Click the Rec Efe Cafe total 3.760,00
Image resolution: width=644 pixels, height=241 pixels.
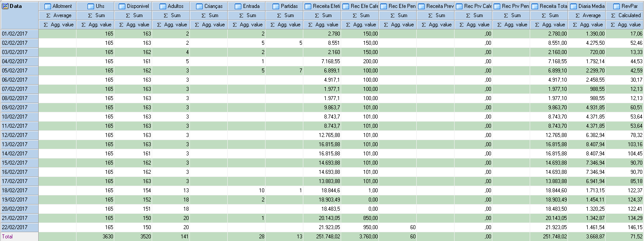point(360,237)
